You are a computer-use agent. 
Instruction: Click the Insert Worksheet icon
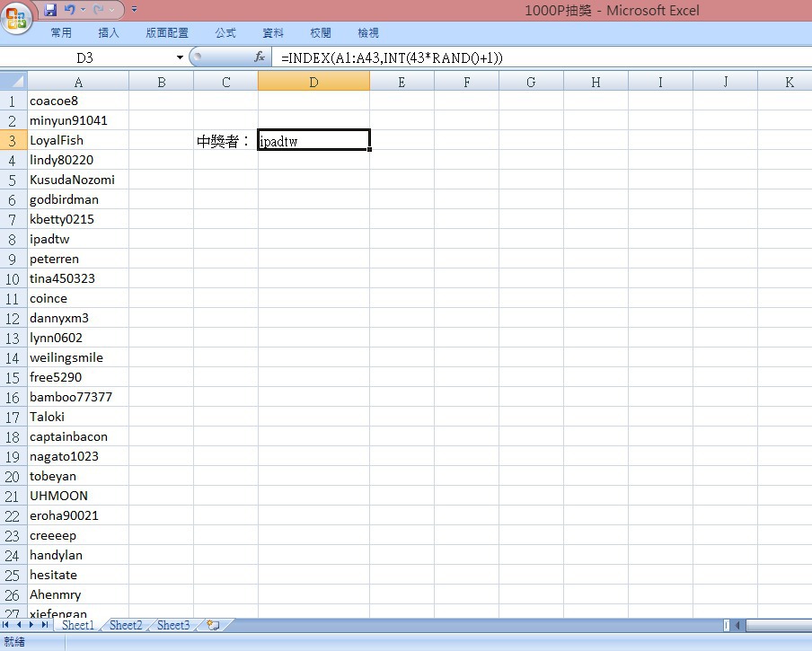(x=213, y=625)
